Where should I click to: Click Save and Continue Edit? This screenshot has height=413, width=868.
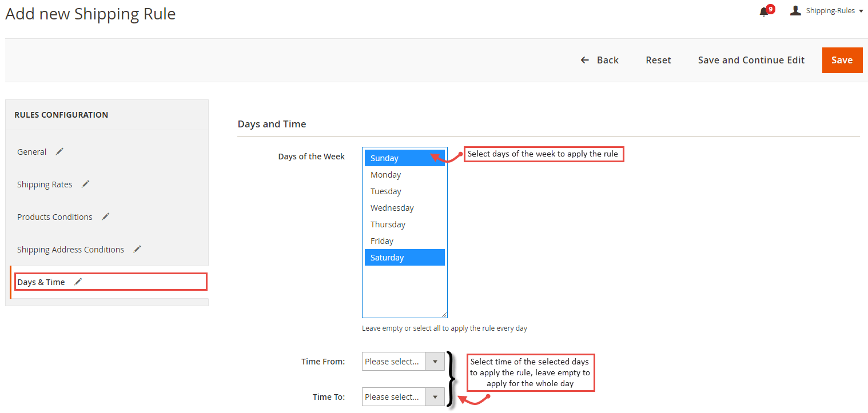751,60
